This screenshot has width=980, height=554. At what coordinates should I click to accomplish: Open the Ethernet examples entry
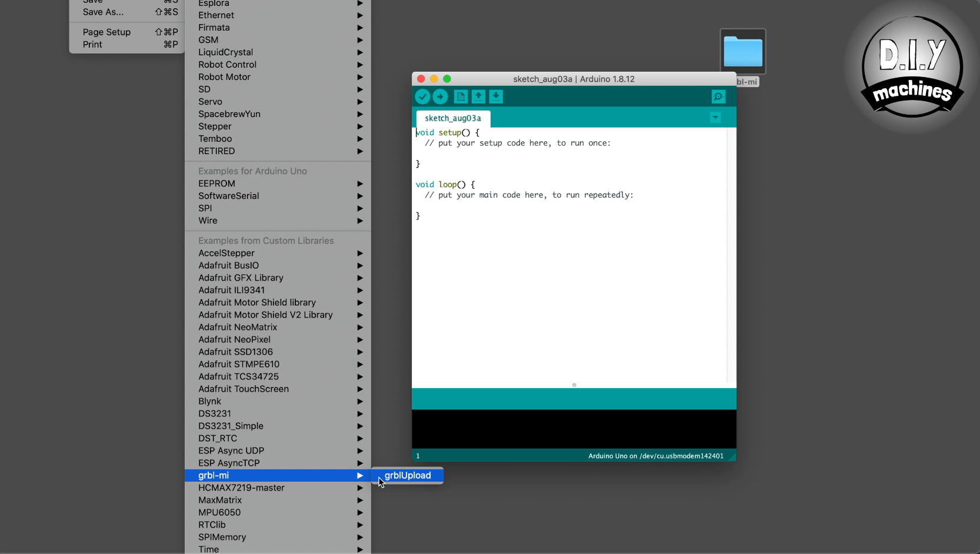(x=278, y=15)
